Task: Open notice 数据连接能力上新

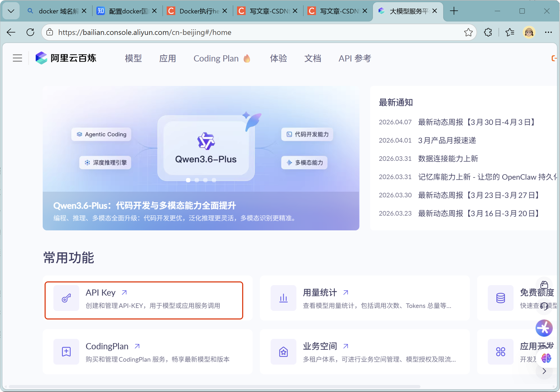Action: tap(448, 159)
